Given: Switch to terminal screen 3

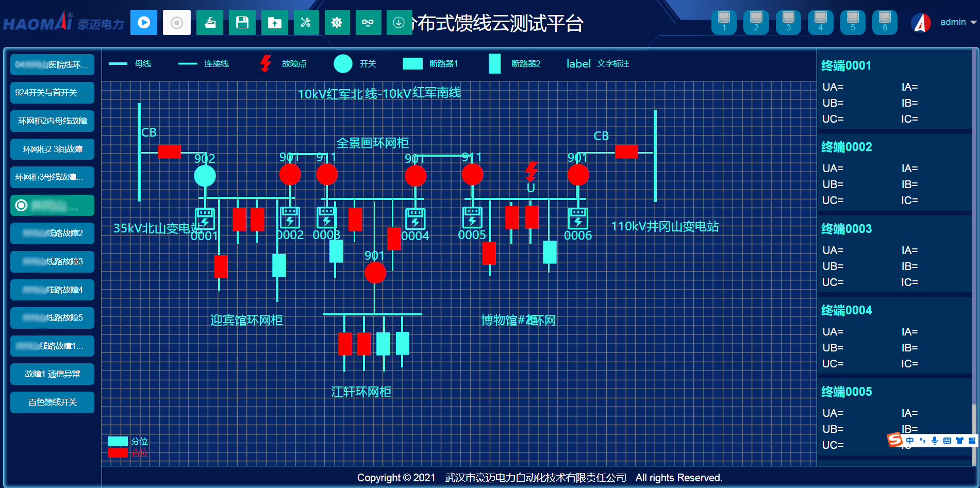Looking at the screenshot, I should coord(788,22).
